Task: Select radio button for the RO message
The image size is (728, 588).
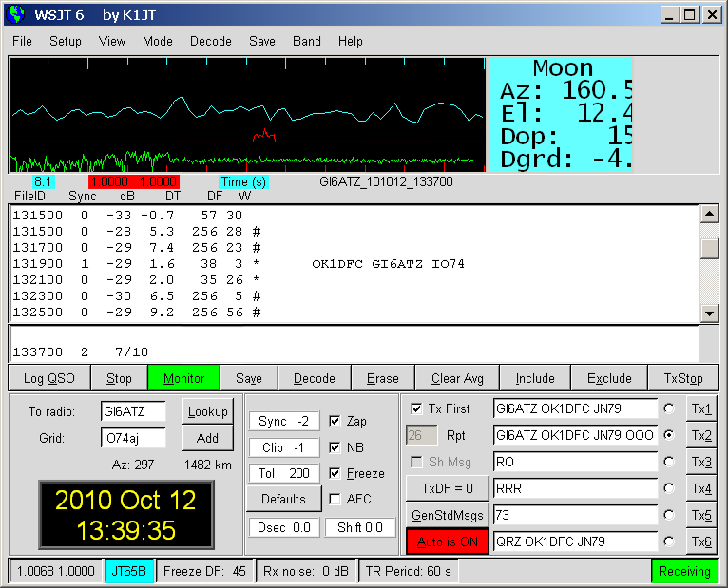Action: tap(669, 462)
